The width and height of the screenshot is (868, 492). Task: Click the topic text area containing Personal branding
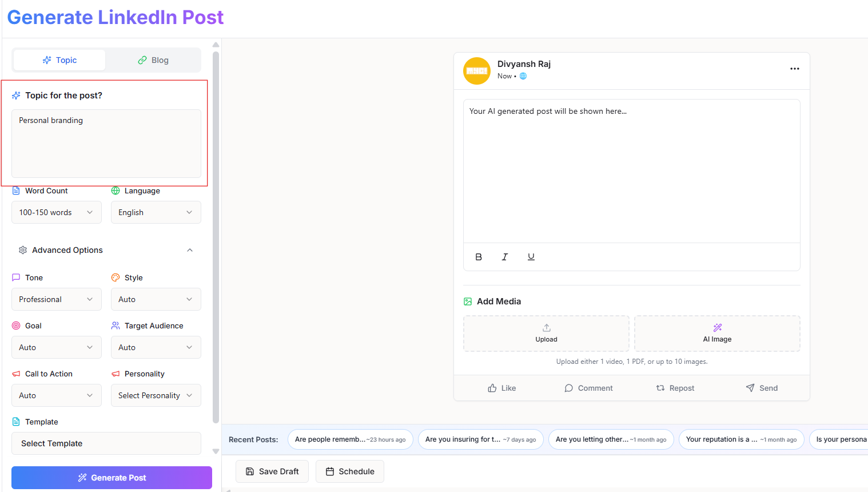106,144
